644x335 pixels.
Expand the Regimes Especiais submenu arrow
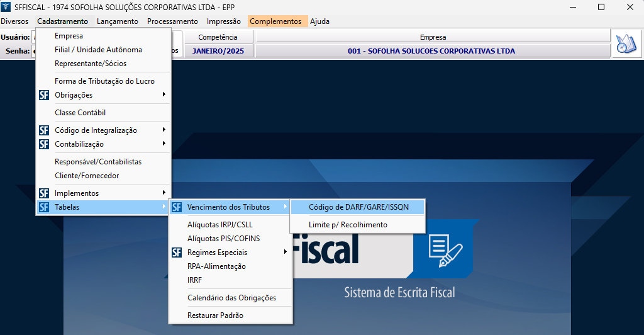click(x=286, y=253)
